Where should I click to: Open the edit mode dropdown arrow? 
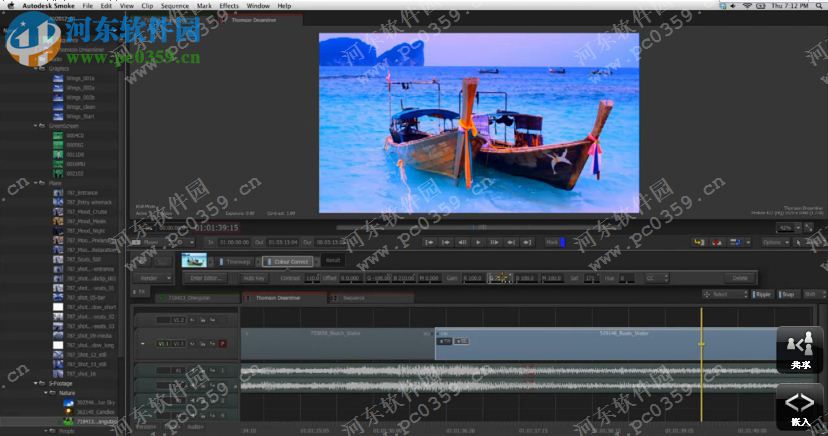748,242
